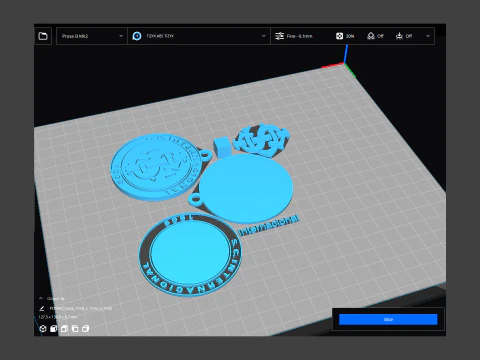Click the model dimensions text in millimeters
Viewport: 480px width, 360px height.
coord(58,317)
